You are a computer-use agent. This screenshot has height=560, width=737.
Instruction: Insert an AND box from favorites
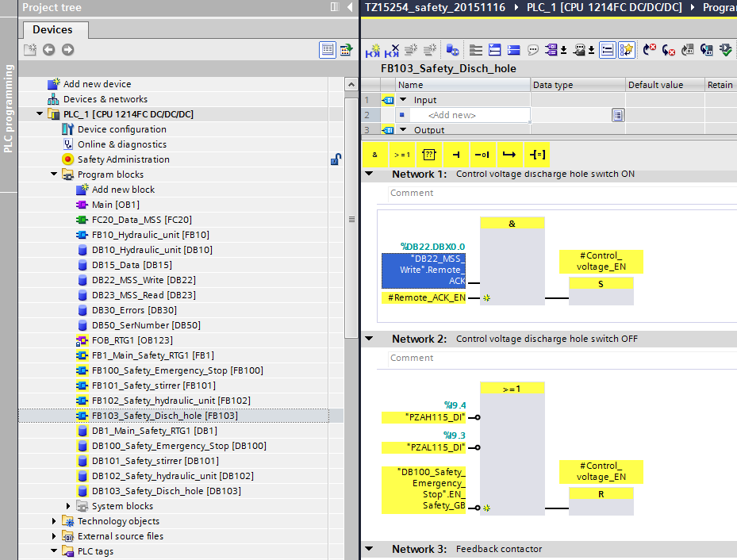374,155
